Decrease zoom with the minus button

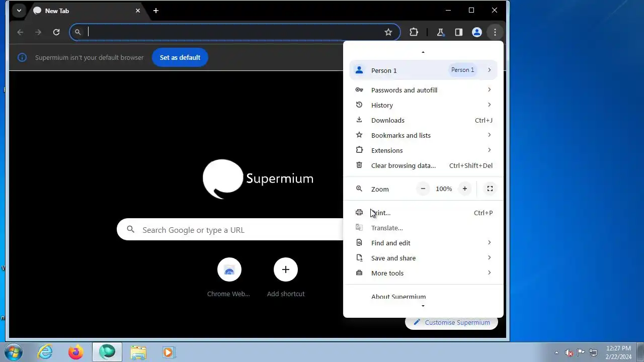[423, 189]
